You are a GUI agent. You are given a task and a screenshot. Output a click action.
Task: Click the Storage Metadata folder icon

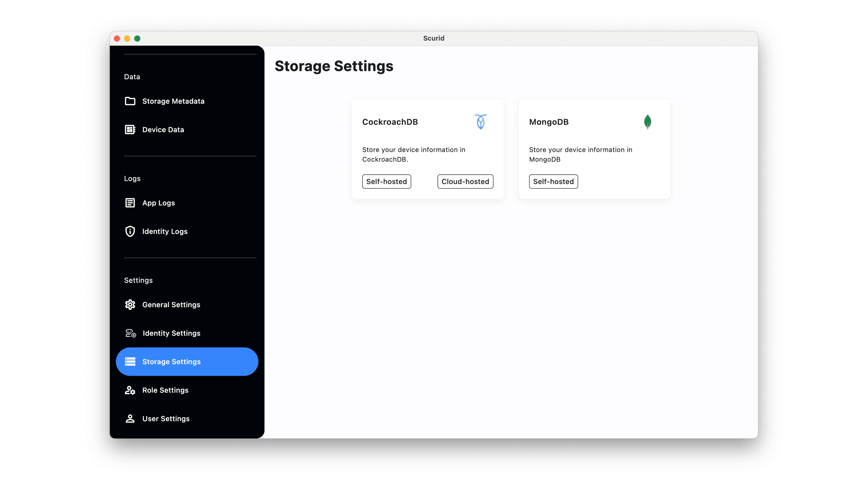[x=130, y=101]
